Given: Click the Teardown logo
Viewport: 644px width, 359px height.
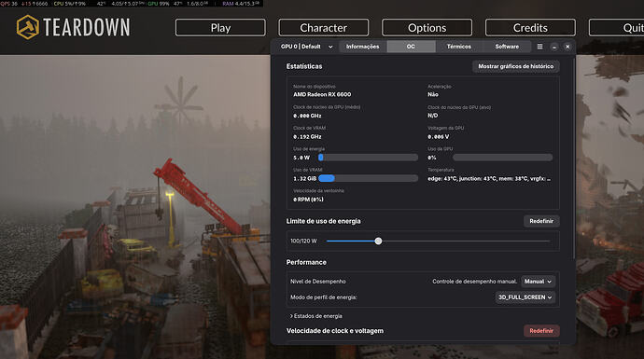Looking at the screenshot, I should (73, 27).
